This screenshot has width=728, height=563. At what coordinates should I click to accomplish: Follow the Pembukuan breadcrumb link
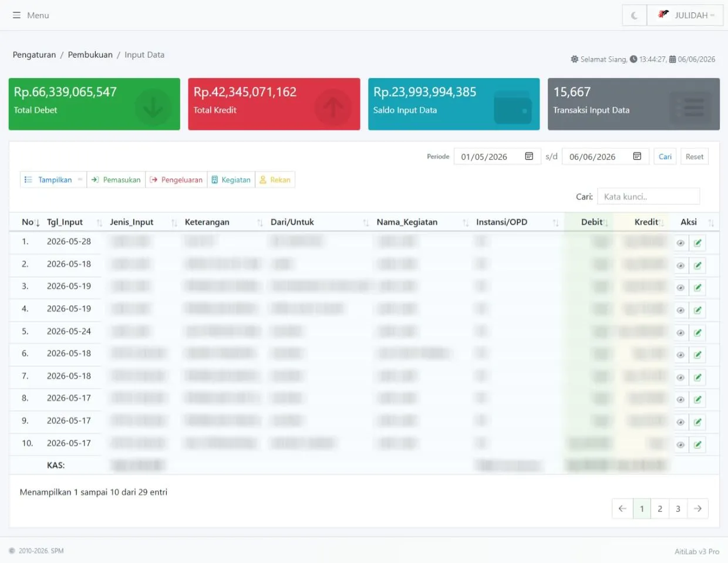pyautogui.click(x=90, y=55)
